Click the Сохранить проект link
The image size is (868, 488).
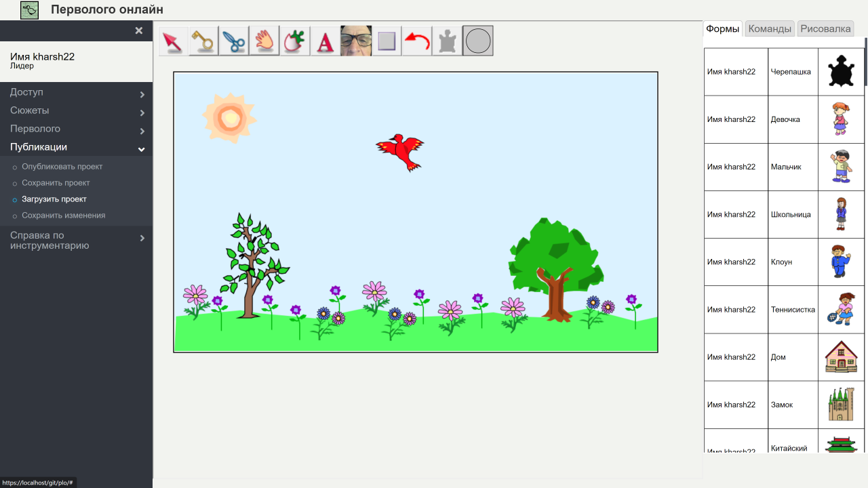point(56,183)
